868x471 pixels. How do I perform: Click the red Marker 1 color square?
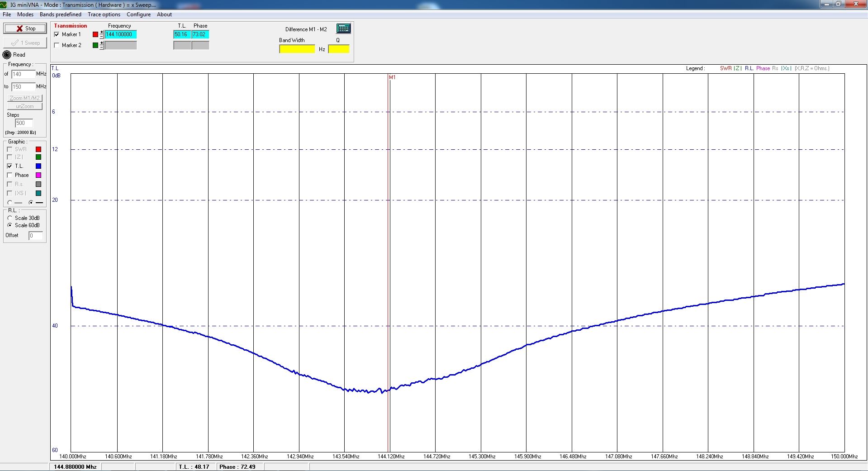coord(95,34)
